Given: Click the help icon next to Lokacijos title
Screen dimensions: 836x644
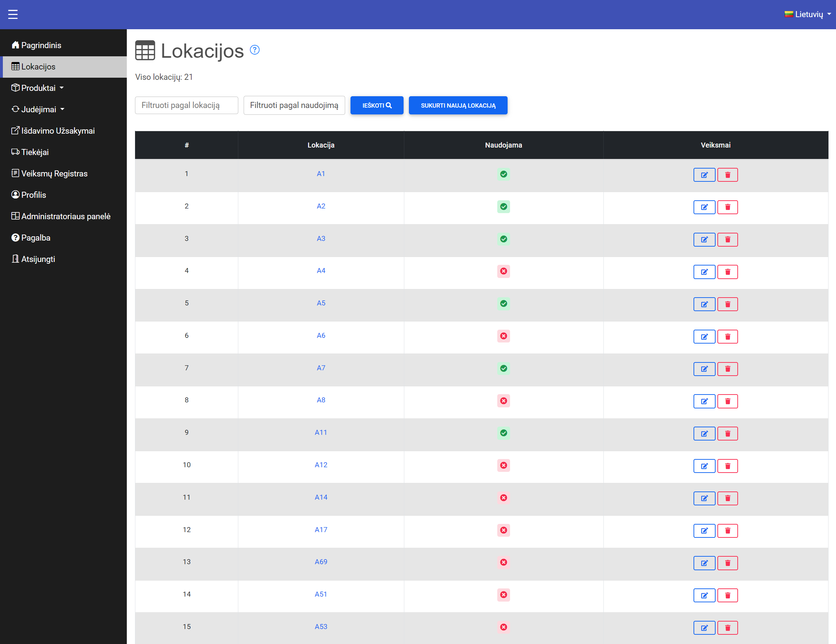Looking at the screenshot, I should 255,50.
